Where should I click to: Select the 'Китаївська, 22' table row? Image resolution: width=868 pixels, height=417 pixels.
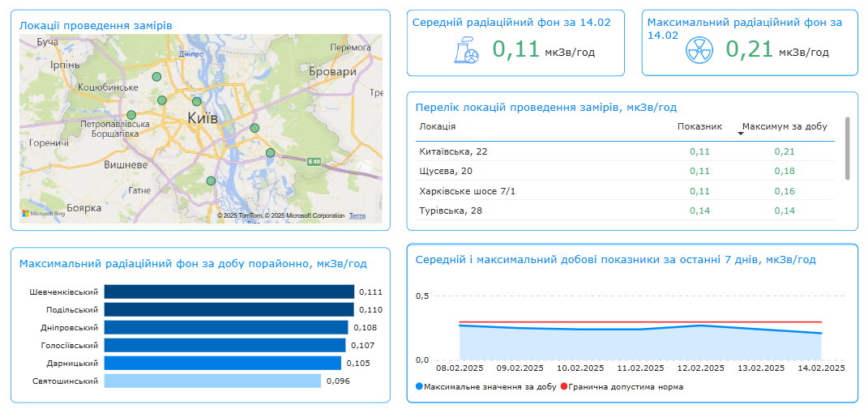click(464, 151)
